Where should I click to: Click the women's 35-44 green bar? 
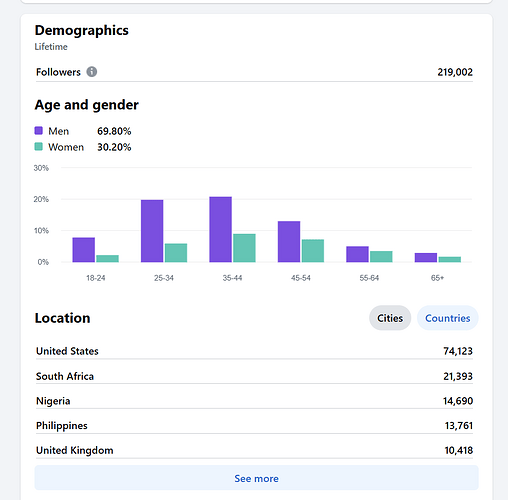click(244, 248)
